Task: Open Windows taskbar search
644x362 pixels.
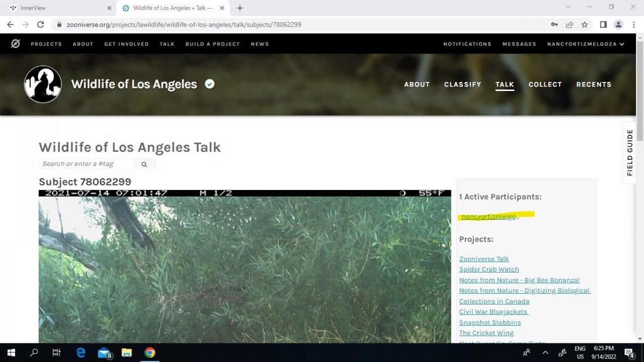Action: click(34, 352)
